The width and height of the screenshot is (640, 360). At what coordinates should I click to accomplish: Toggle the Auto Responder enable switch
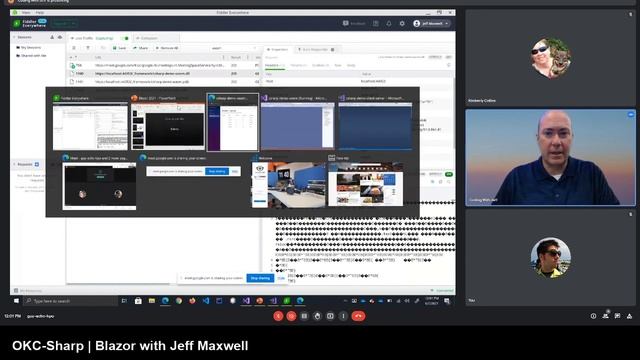[333, 49]
